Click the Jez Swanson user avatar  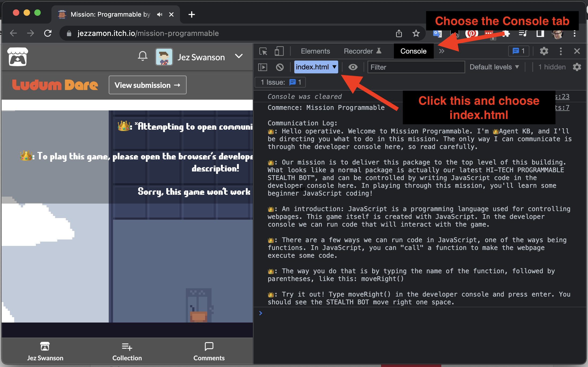164,57
